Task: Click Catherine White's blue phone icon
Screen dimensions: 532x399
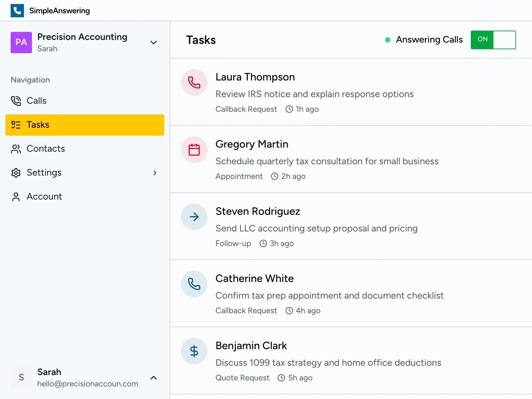Action: 194,284
